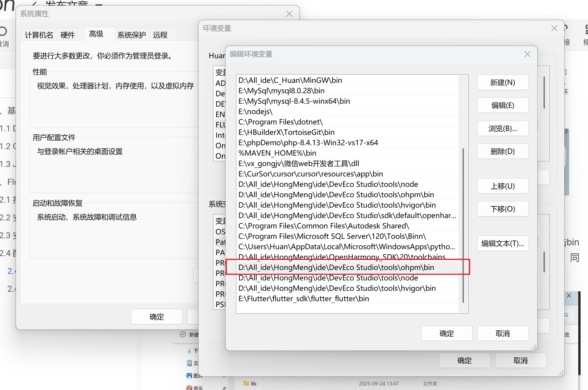Close the 编辑环境变量 dialog with X
588x390 pixels.
(527, 54)
